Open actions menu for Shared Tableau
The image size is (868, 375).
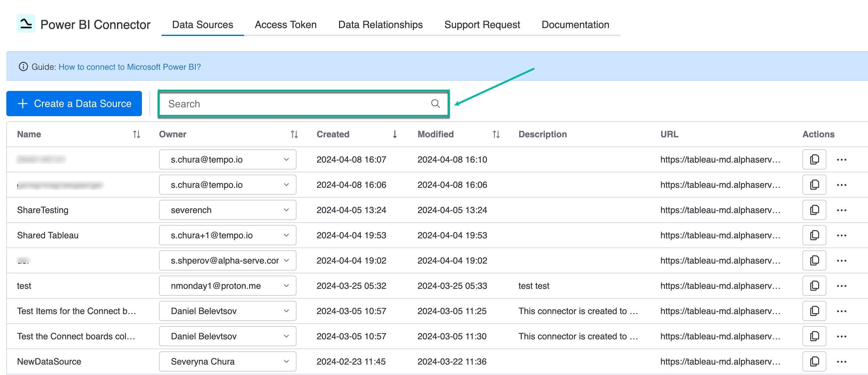pyautogui.click(x=842, y=235)
